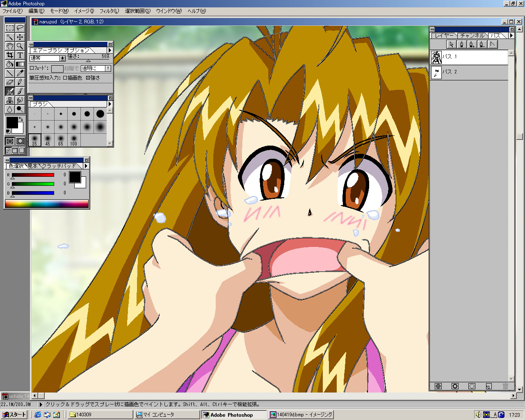Switch to standard window screen mode

(9, 151)
